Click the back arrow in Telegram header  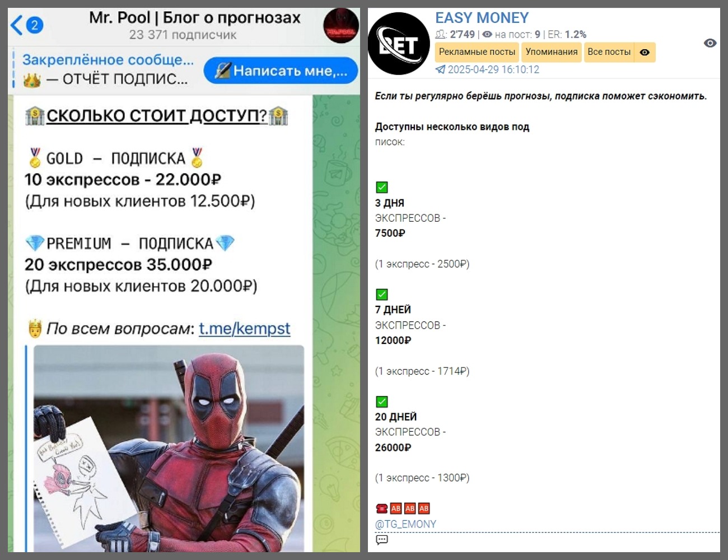(17, 25)
